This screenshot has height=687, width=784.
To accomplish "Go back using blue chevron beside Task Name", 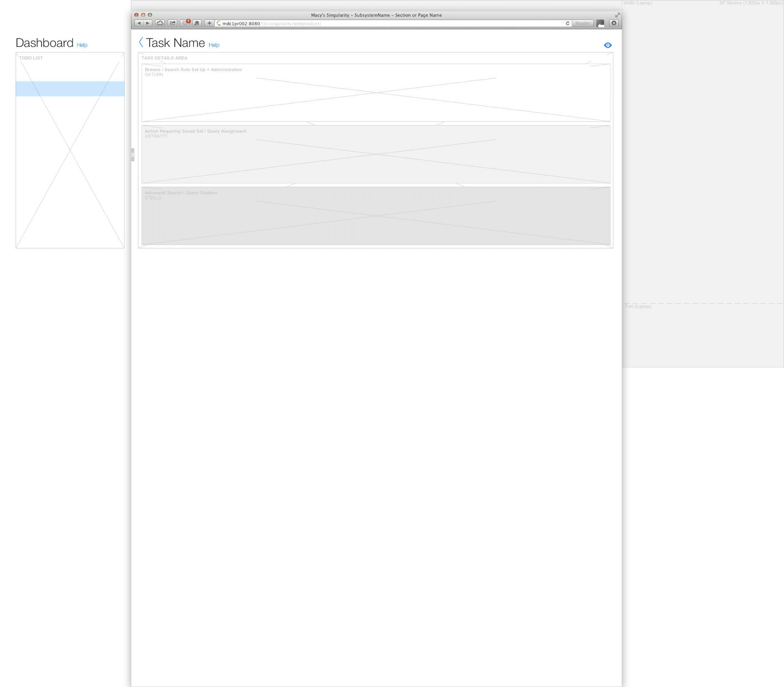I will coord(141,42).
